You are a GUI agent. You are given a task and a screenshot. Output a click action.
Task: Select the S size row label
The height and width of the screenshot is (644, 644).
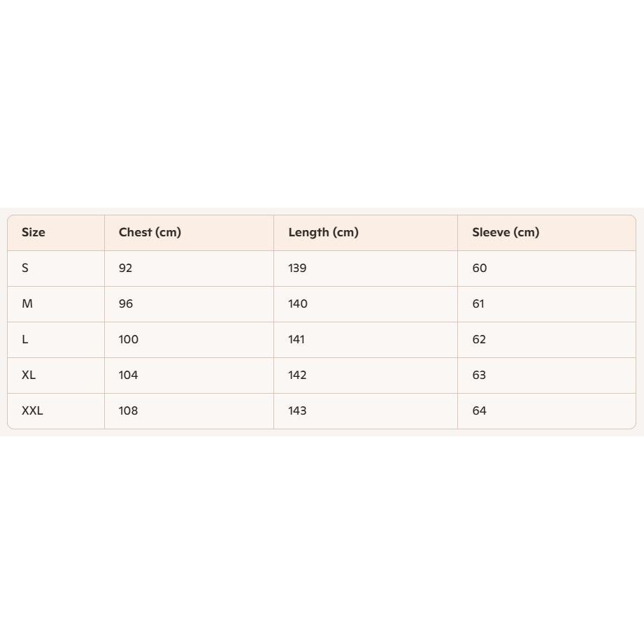[25, 269]
